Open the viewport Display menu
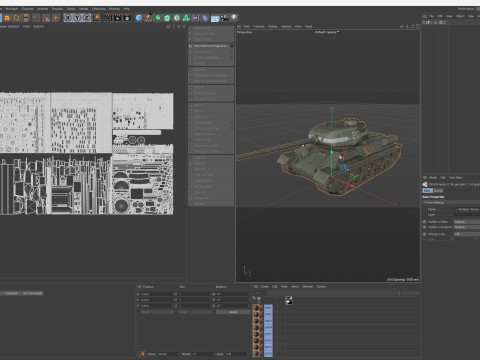Screen dimensions: 480x360 tap(273, 26)
